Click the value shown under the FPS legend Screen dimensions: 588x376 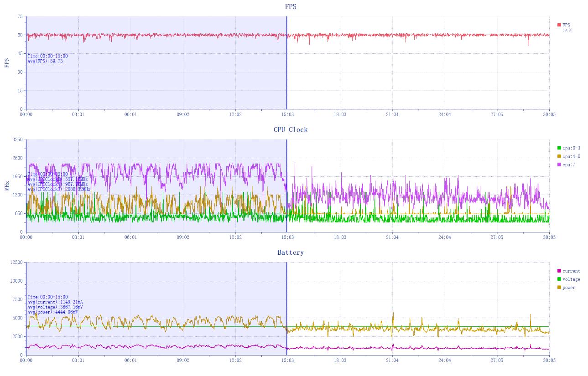point(567,30)
